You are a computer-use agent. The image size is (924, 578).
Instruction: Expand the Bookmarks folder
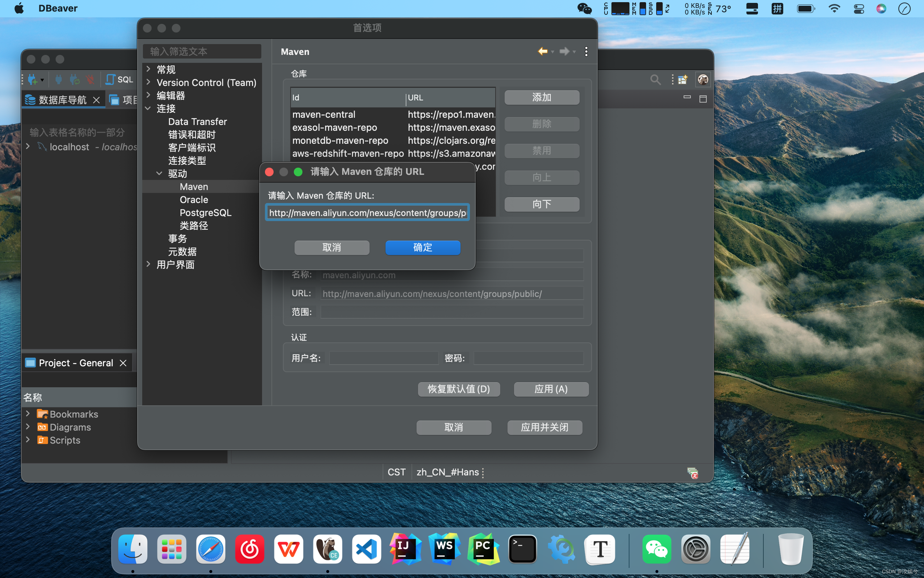[28, 414]
